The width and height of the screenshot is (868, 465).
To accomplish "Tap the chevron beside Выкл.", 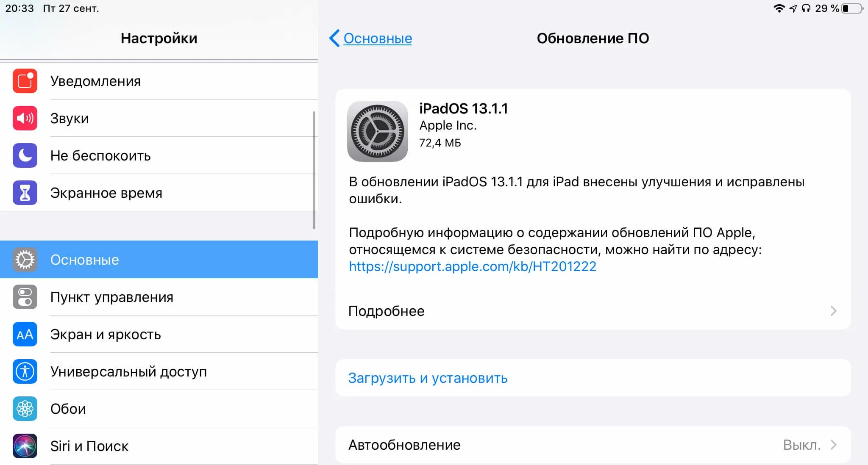I will pyautogui.click(x=833, y=445).
